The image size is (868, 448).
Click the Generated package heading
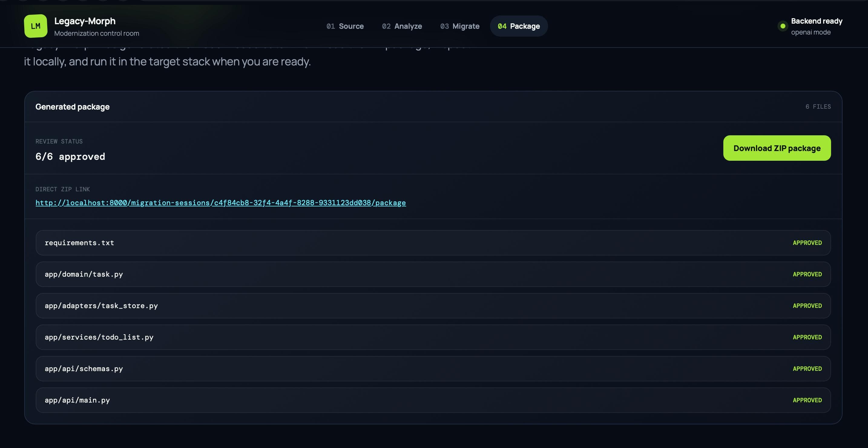[x=72, y=107]
